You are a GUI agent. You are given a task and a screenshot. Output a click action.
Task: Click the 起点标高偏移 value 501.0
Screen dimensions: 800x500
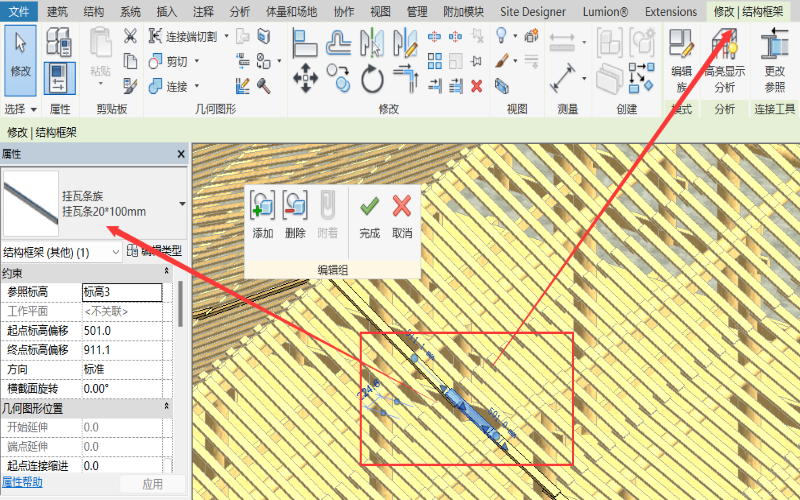click(x=122, y=331)
